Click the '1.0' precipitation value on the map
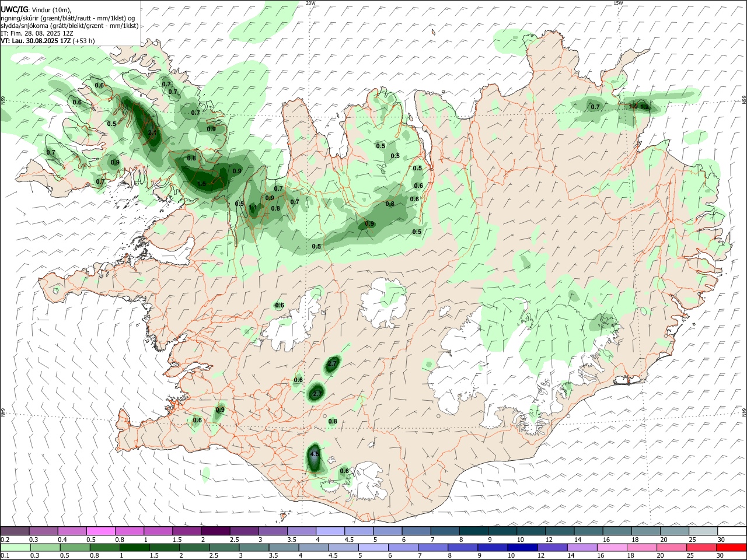This screenshot has height=560, width=747. (633, 106)
